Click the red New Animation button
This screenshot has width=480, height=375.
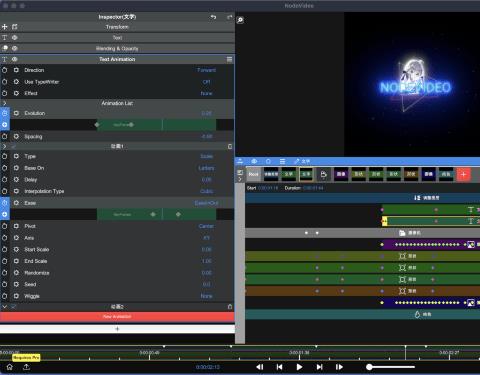click(x=117, y=317)
